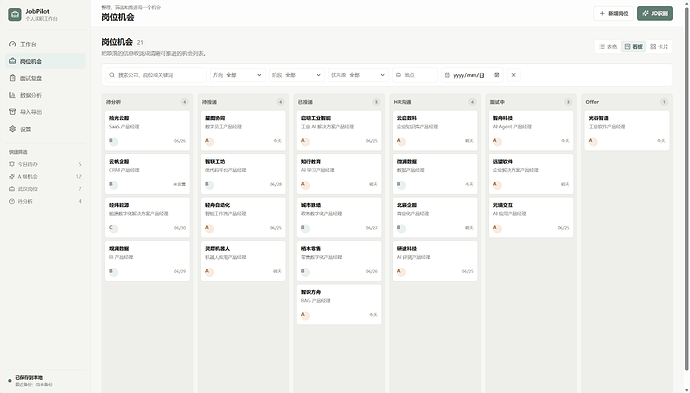690x393 pixels.
Task: Apply the quick filter with count 7
Action: (45, 189)
